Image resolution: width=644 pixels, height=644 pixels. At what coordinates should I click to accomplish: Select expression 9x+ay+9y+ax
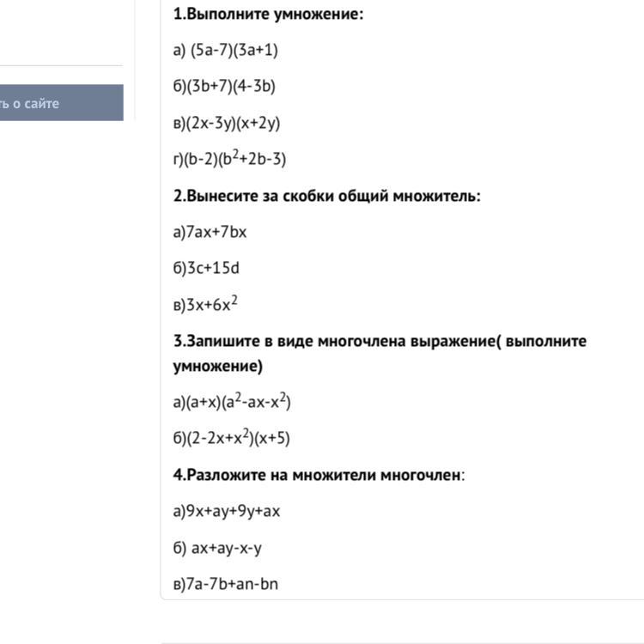[x=233, y=512]
